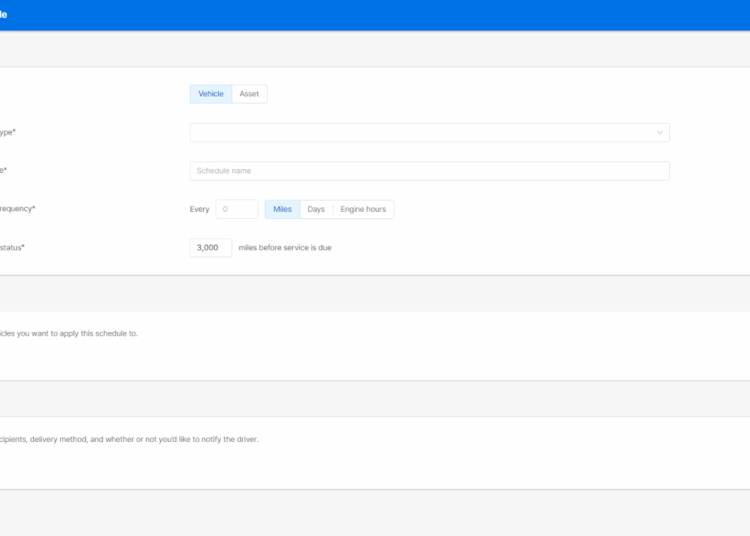
Task: Click the gray section bar below blue header
Action: [375, 49]
